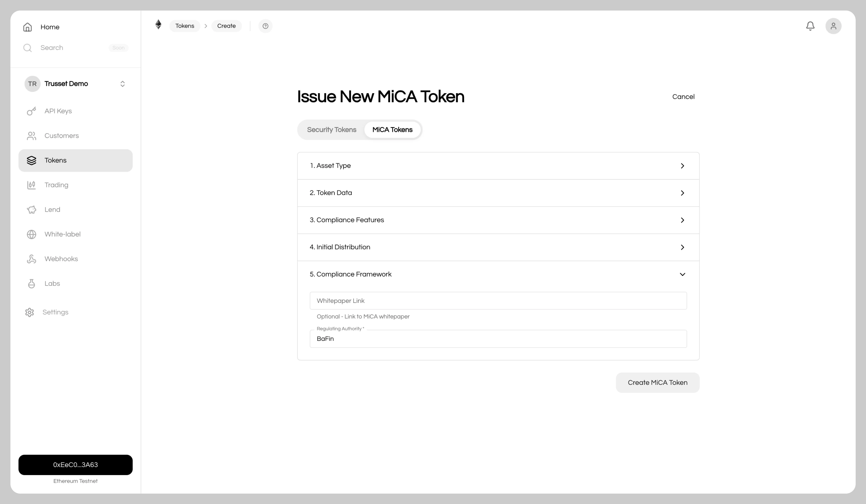866x504 pixels.
Task: Select the API Keys icon in the sidebar
Action: (32, 111)
